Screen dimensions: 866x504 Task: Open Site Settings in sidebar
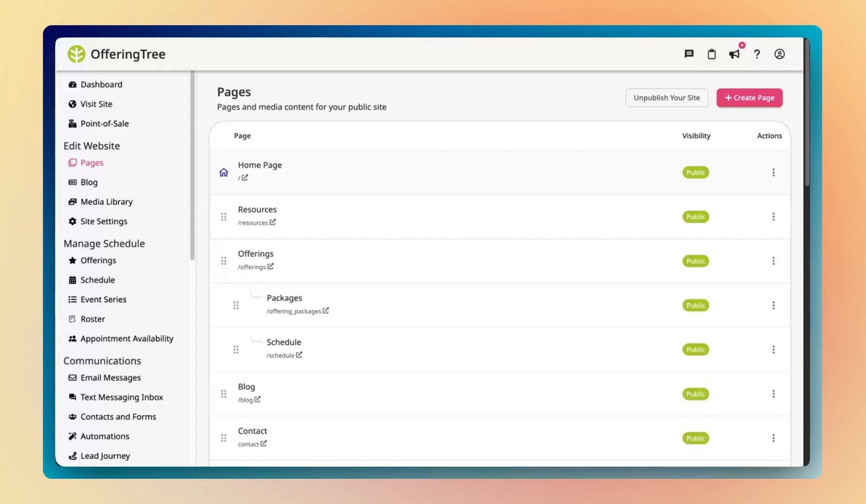click(98, 221)
